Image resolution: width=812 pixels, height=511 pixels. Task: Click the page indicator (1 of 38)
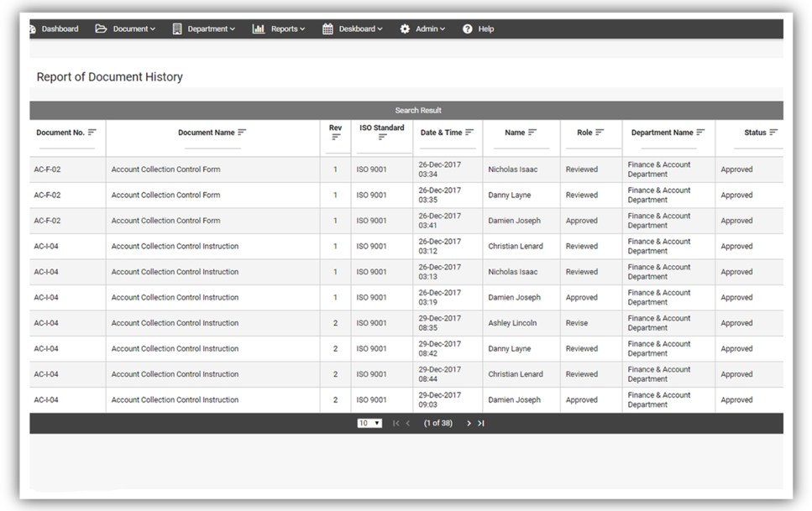coord(438,423)
